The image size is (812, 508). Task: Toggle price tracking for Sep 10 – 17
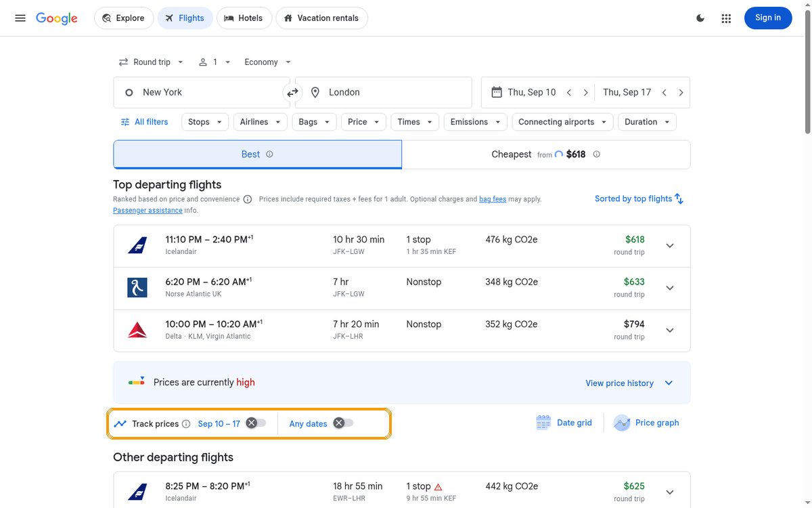click(x=255, y=423)
